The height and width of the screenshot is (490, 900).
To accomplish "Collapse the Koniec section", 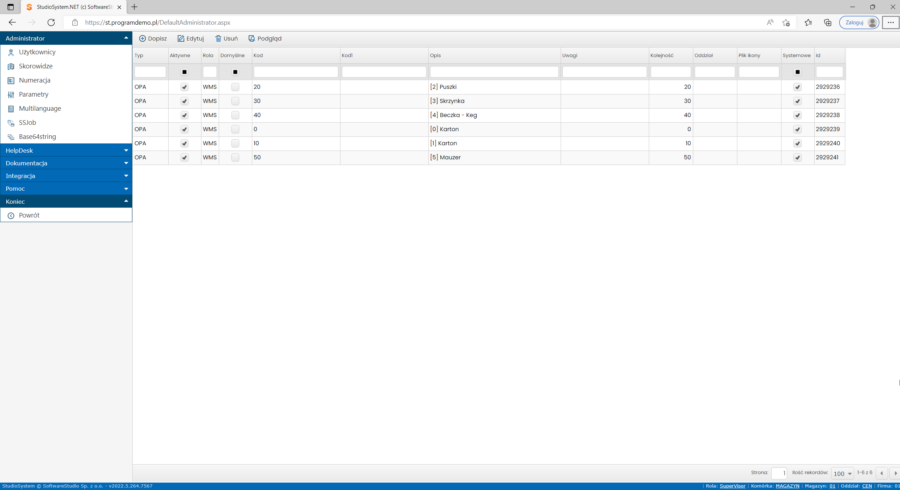I will click(66, 201).
